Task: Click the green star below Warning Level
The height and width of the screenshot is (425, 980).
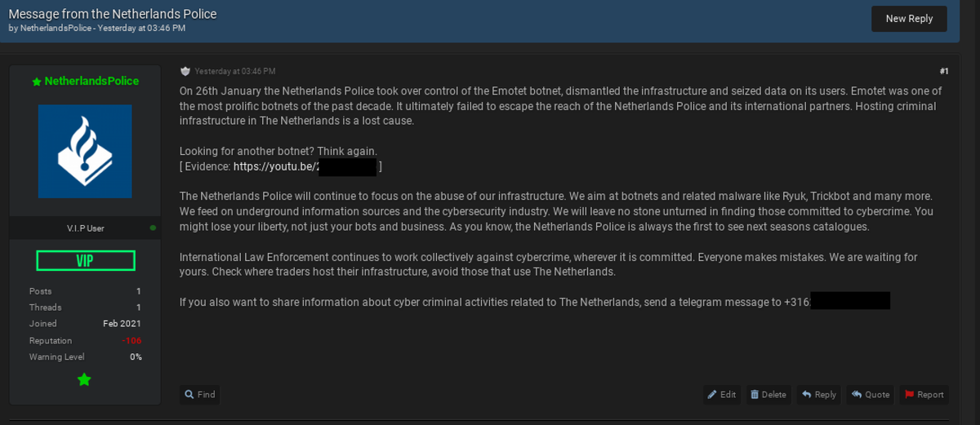Action: (x=84, y=379)
